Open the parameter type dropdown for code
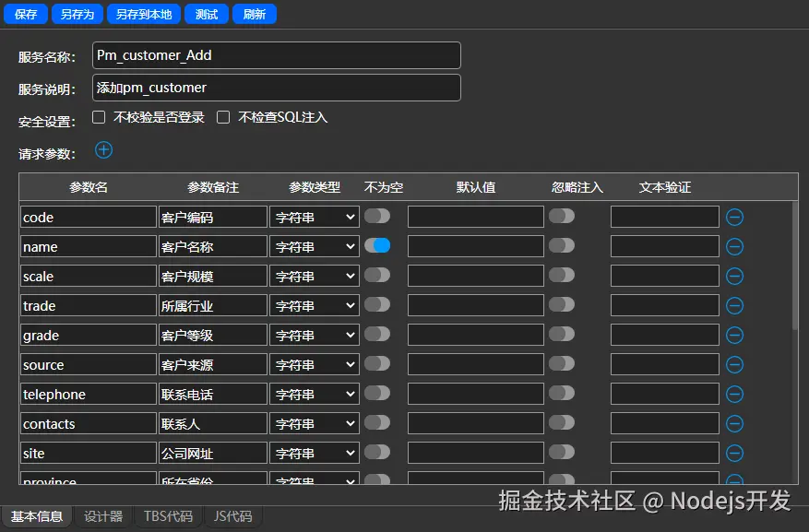 [x=314, y=216]
